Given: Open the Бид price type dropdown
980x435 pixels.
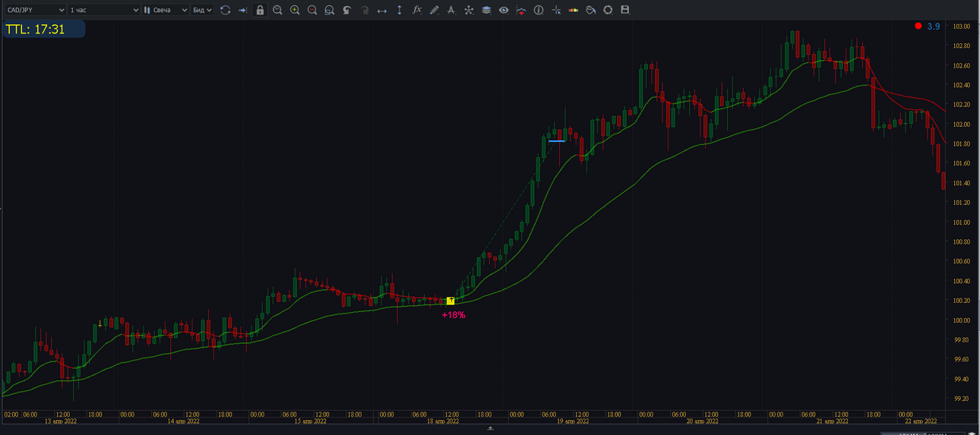Looking at the screenshot, I should click(x=202, y=10).
